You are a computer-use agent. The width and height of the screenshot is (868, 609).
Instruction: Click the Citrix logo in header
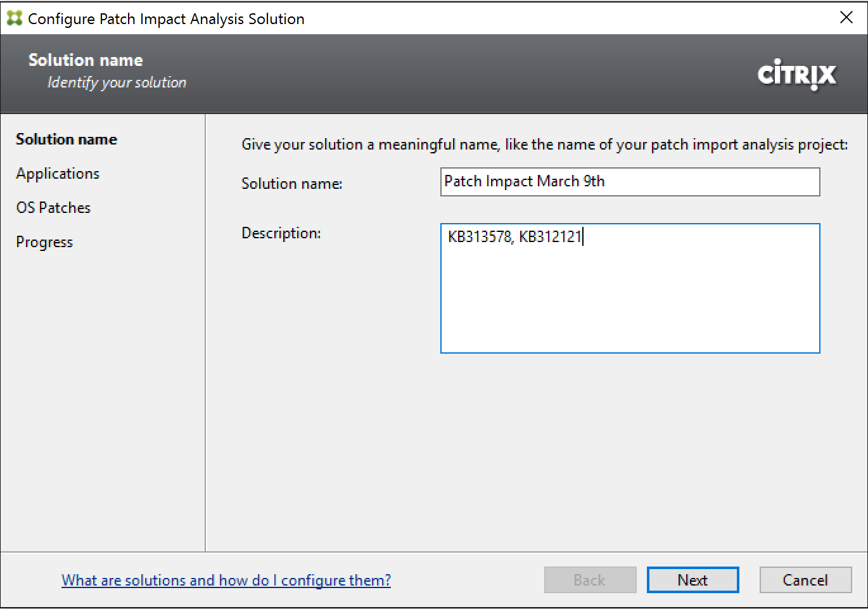tap(796, 75)
